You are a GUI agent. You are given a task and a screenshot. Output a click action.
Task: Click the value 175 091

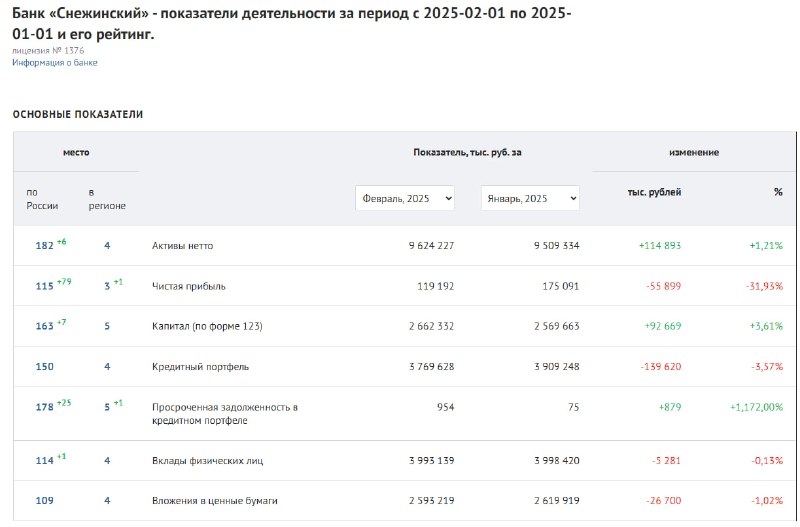(561, 286)
